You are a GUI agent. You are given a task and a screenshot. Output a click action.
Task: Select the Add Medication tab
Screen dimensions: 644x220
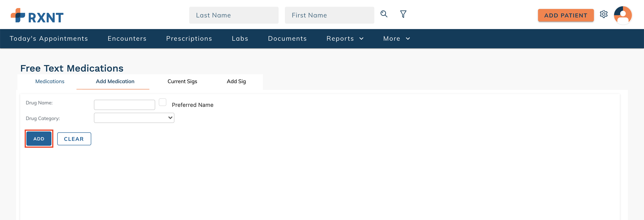point(115,82)
